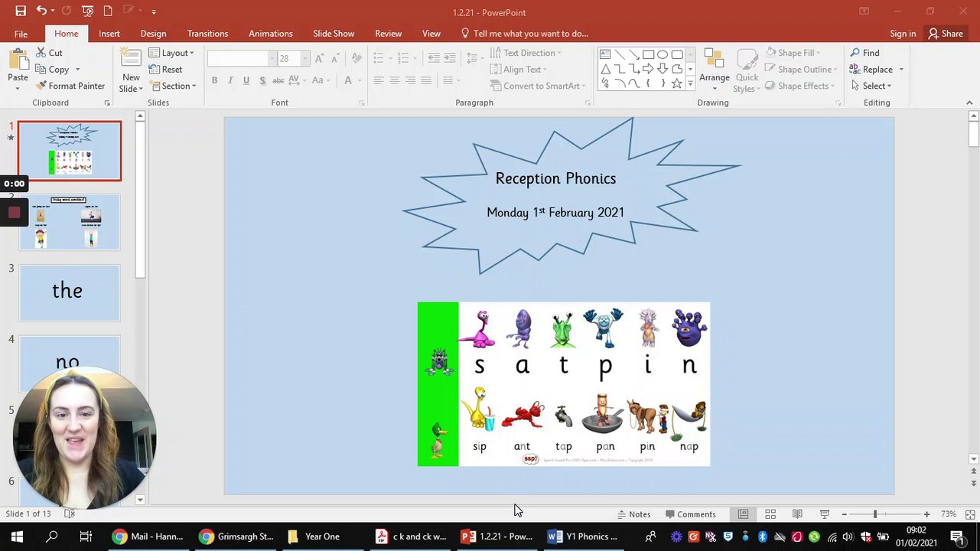Decrease line indent level

coord(434,58)
